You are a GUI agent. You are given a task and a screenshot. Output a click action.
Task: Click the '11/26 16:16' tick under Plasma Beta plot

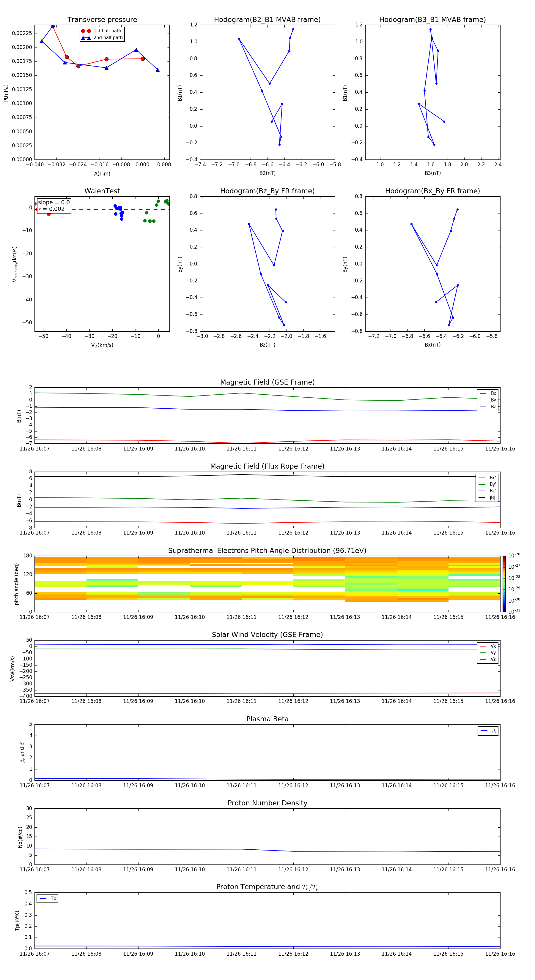(x=500, y=785)
